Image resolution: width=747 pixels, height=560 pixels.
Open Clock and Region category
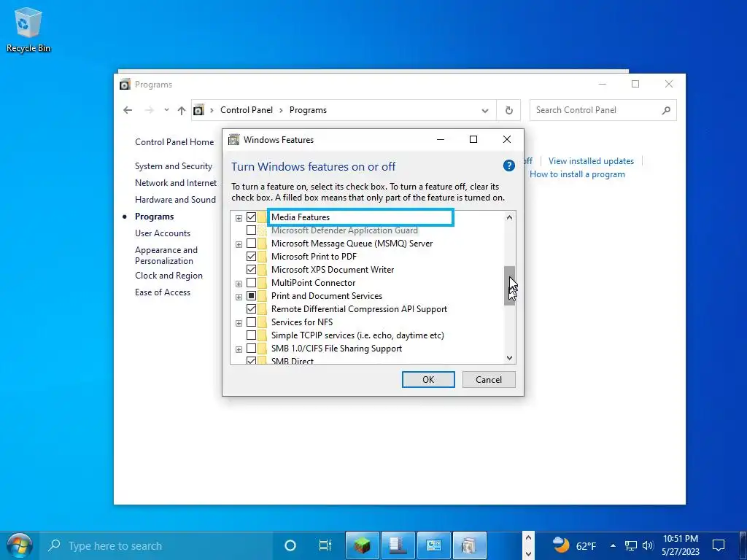[169, 276]
